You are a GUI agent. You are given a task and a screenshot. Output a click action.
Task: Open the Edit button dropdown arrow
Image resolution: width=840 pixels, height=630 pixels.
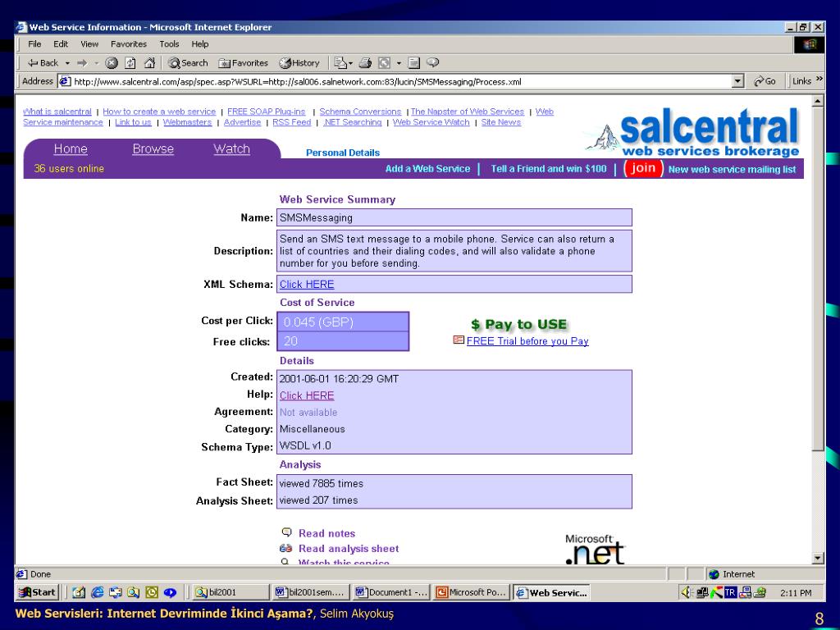click(x=399, y=63)
